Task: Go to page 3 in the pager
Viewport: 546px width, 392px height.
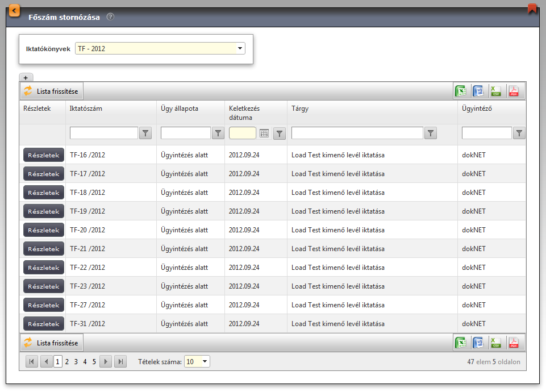Action: click(76, 362)
